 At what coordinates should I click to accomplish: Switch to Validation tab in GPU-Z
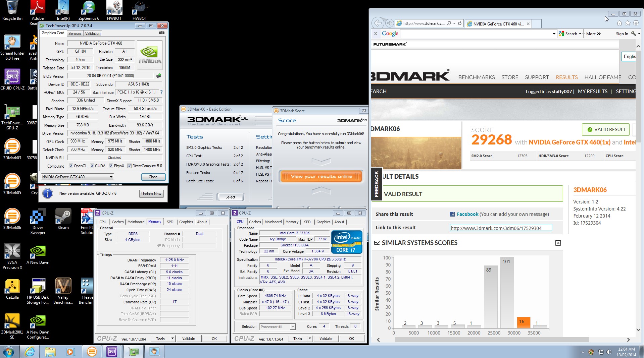pyautogui.click(x=93, y=34)
